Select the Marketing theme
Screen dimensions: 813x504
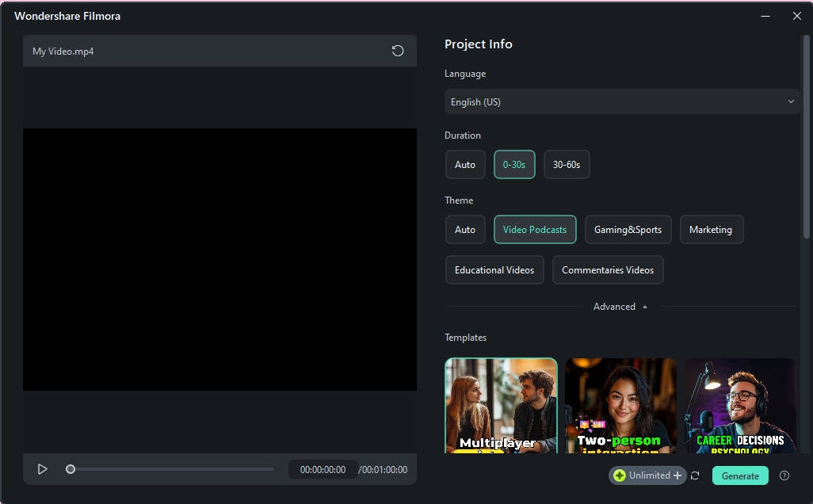pyautogui.click(x=711, y=230)
